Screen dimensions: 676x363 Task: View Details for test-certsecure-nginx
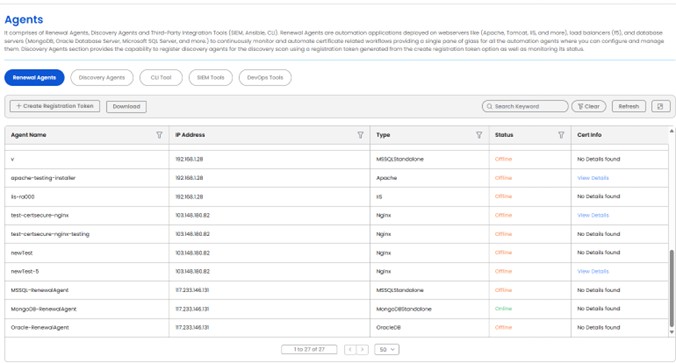click(x=593, y=215)
